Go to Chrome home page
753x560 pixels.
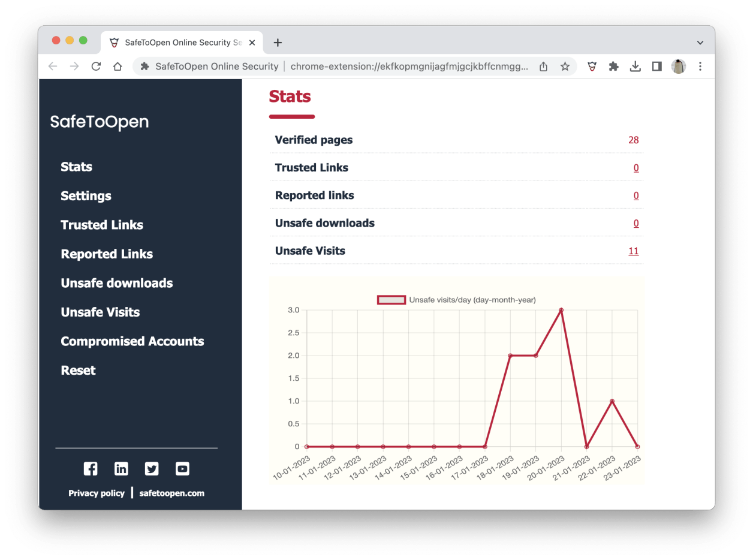point(118,67)
